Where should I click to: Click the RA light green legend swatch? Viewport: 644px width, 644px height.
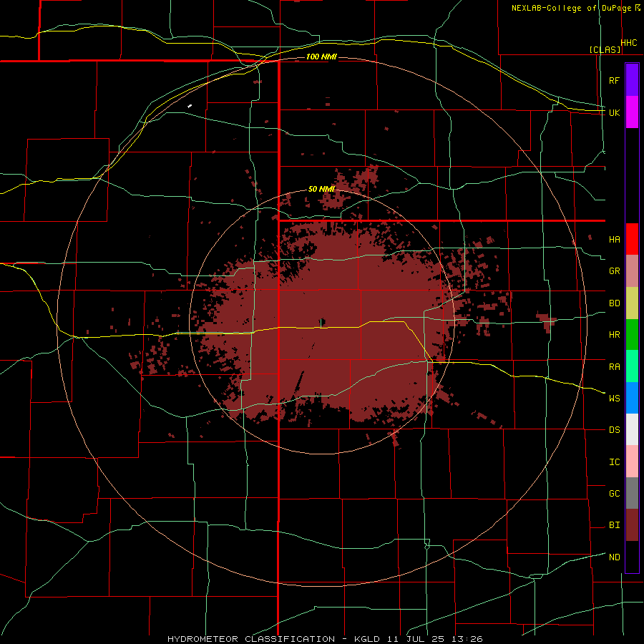coord(632,366)
